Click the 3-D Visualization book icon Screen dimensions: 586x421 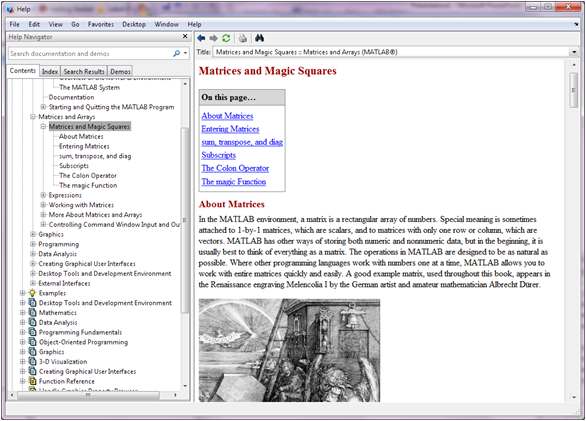pyautogui.click(x=33, y=362)
